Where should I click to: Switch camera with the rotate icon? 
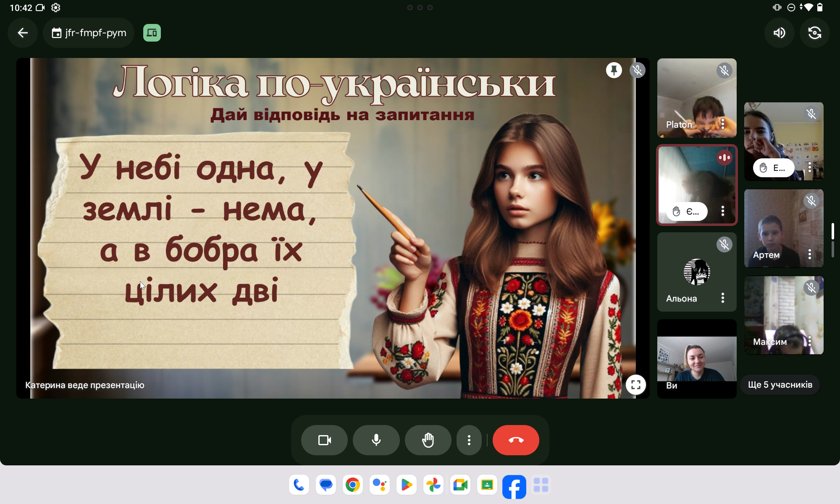[x=814, y=33]
